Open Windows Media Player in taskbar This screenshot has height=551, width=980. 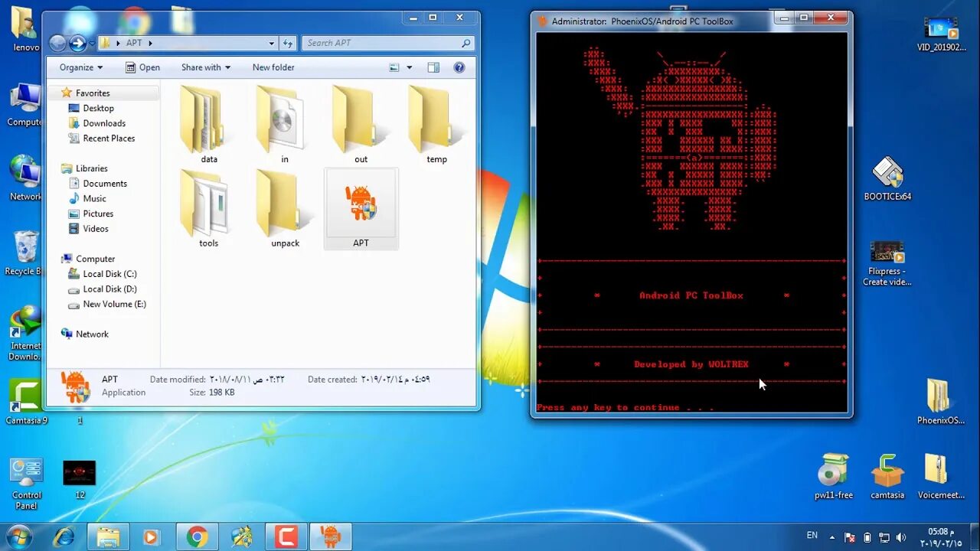(152, 536)
